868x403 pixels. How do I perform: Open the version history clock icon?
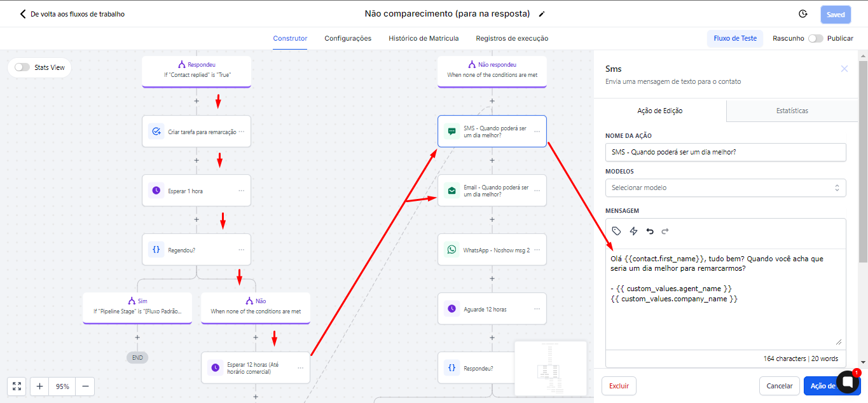click(803, 14)
